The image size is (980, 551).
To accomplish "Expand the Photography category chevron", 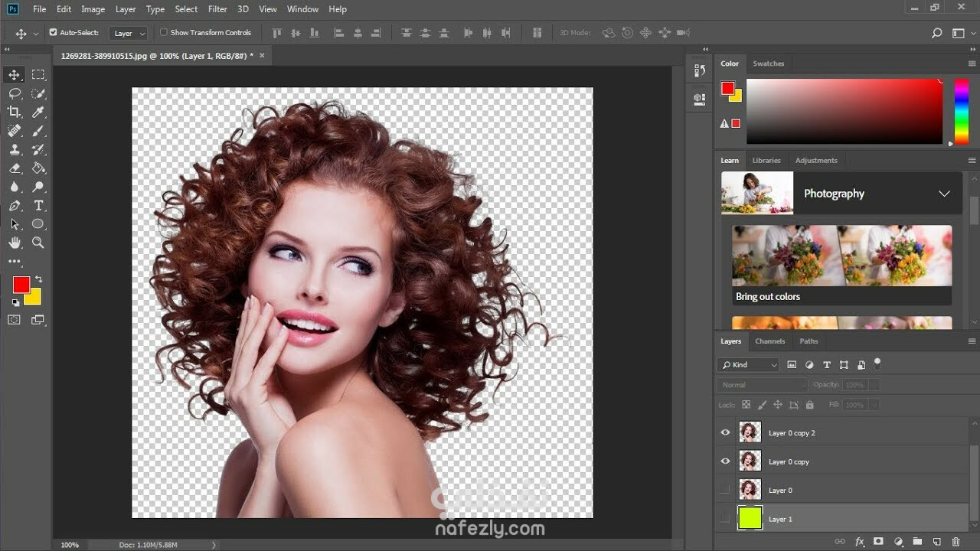I will 944,194.
